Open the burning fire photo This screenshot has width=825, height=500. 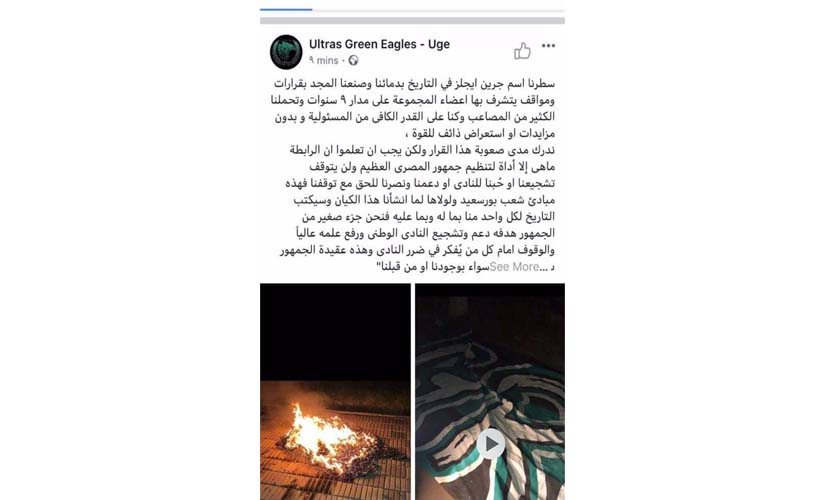pyautogui.click(x=335, y=392)
